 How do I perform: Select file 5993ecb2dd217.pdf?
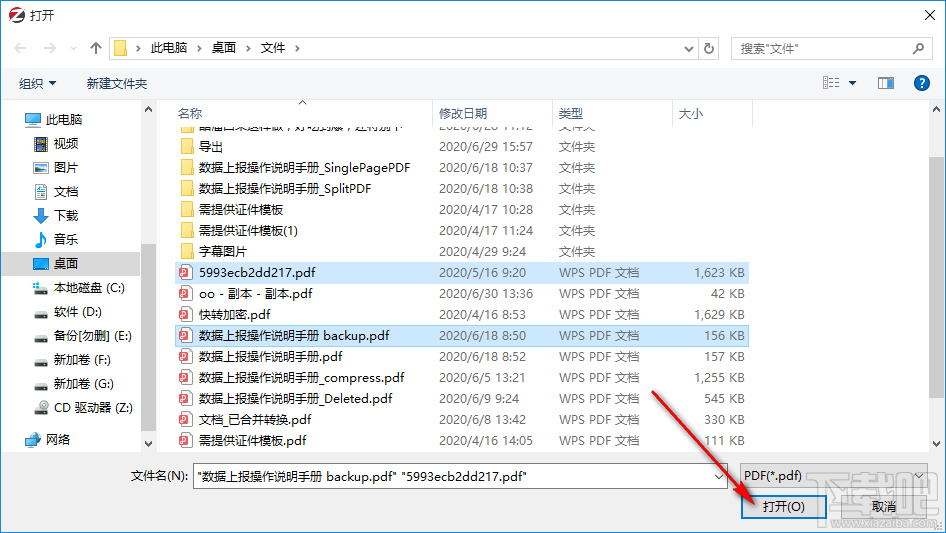pos(462,273)
